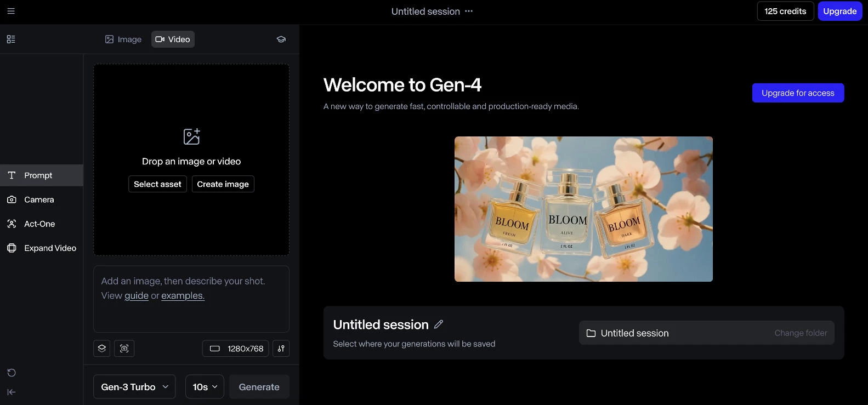Open the settings sliders icon beside resolution

[281, 349]
